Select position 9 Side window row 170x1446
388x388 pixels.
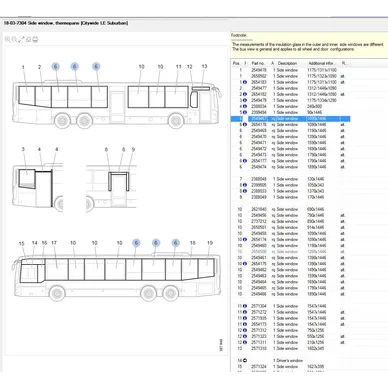tap(290, 197)
